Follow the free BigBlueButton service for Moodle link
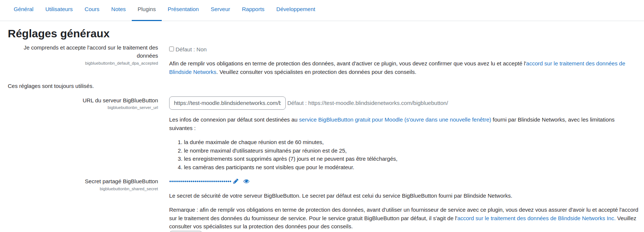This screenshot has height=232, width=644. pos(395,120)
